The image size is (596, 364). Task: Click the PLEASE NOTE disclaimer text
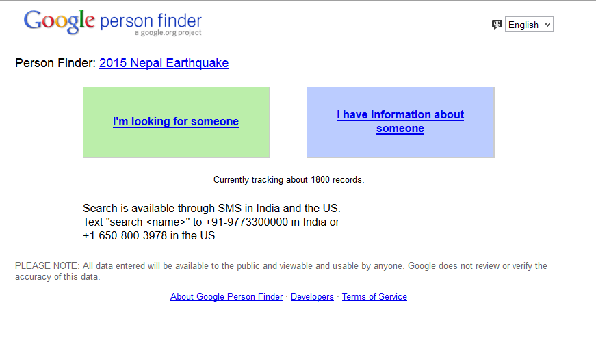(x=281, y=266)
